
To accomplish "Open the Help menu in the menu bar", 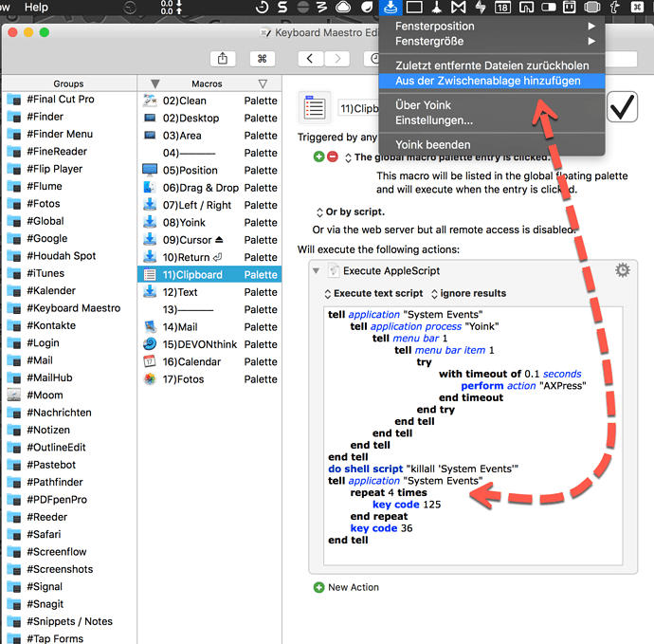I will click(x=36, y=7).
